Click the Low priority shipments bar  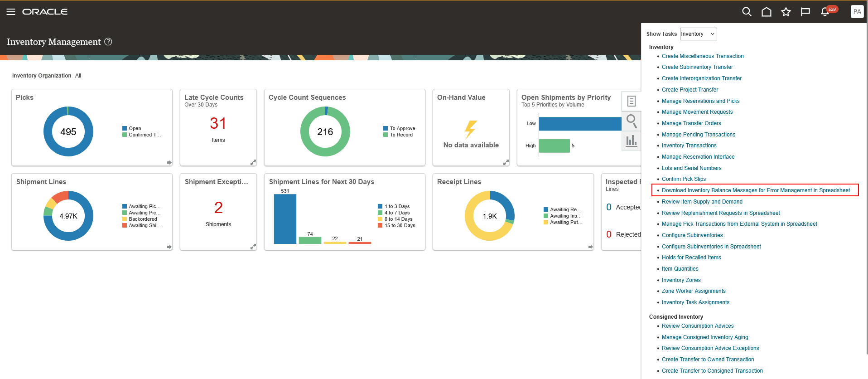pyautogui.click(x=580, y=124)
